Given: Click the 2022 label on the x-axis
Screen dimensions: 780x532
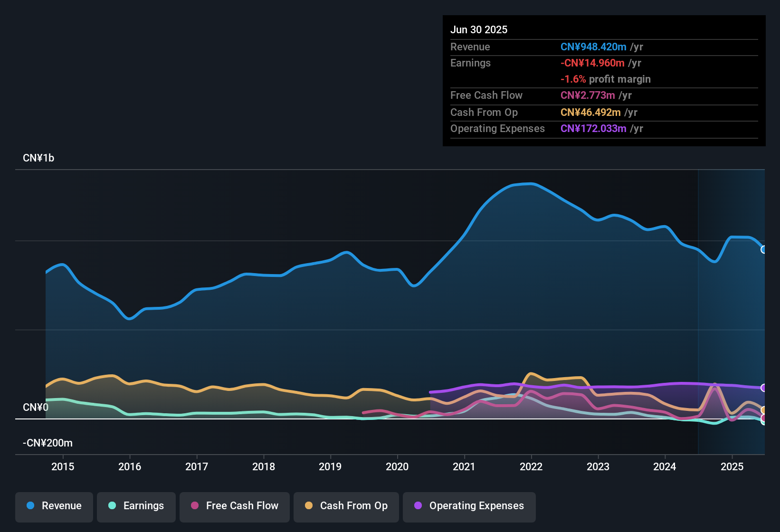Looking at the screenshot, I should [531, 466].
